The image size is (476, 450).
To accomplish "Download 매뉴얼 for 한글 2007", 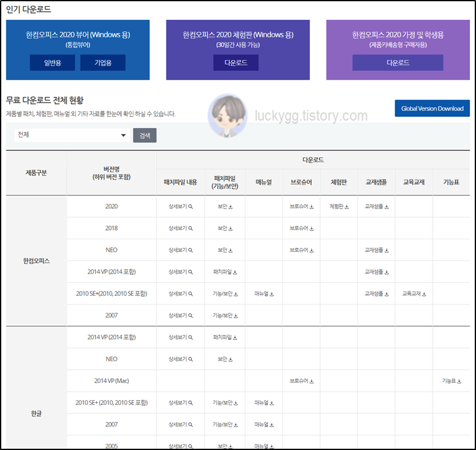I will (264, 425).
